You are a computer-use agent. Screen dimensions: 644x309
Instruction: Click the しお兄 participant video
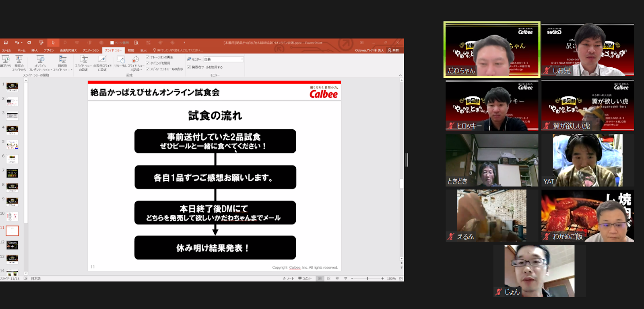coord(588,50)
